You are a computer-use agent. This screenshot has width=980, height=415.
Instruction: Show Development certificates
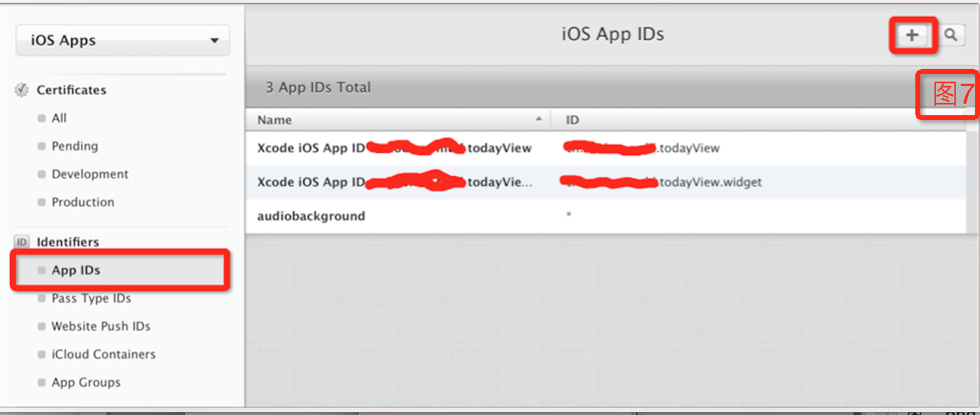90,174
